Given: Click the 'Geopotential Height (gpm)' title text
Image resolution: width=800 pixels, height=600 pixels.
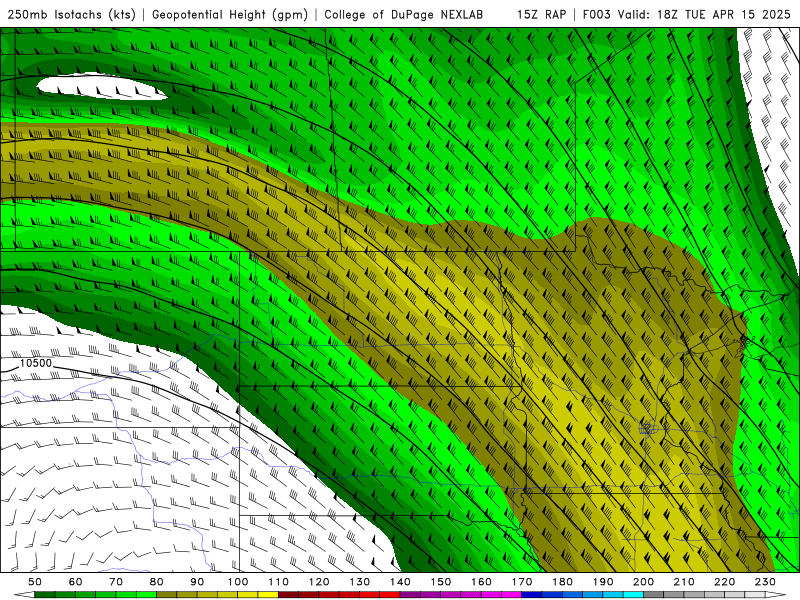Looking at the screenshot, I should (x=230, y=15).
